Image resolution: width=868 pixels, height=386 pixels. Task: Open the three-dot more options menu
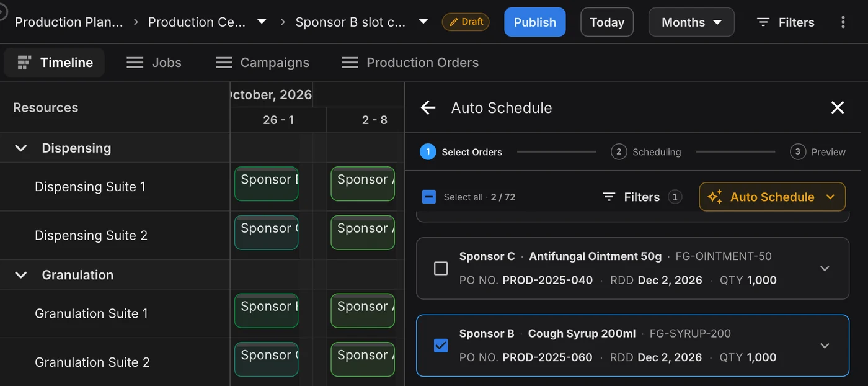843,22
